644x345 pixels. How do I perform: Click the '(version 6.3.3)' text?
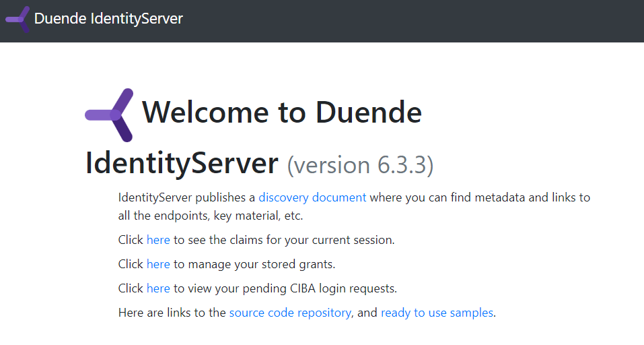(x=360, y=165)
